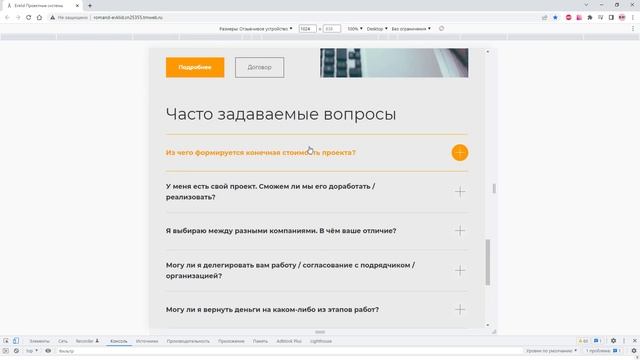Click the Договор outlined button
The image size is (640, 360).
pos(260,67)
